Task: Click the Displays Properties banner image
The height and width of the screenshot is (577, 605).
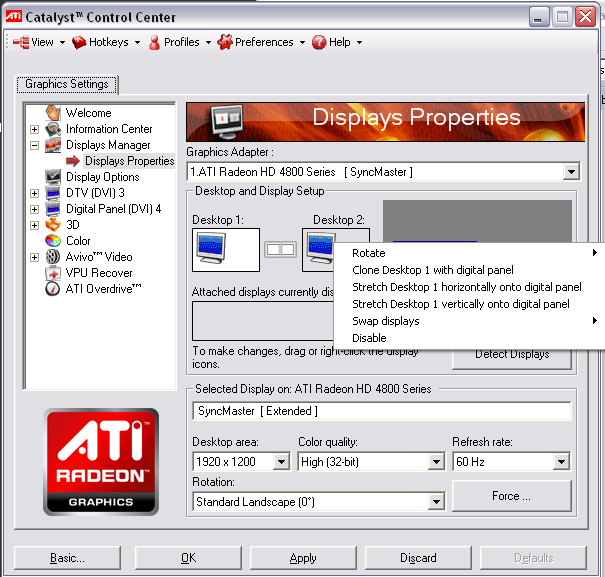Action: coord(385,122)
